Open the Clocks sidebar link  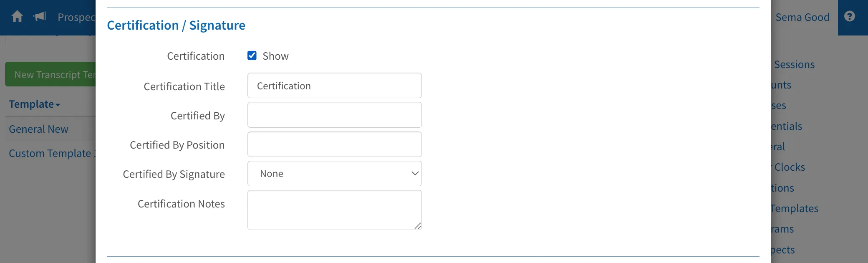[789, 167]
